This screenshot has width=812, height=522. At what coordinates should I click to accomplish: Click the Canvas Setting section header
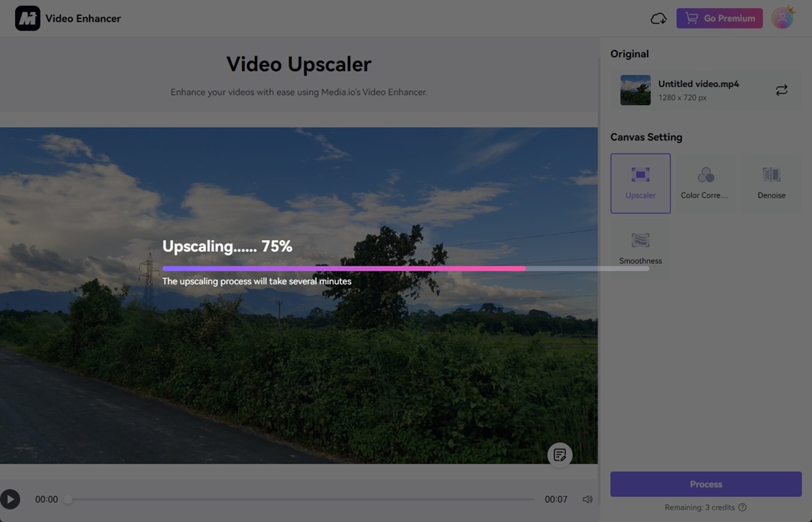646,136
